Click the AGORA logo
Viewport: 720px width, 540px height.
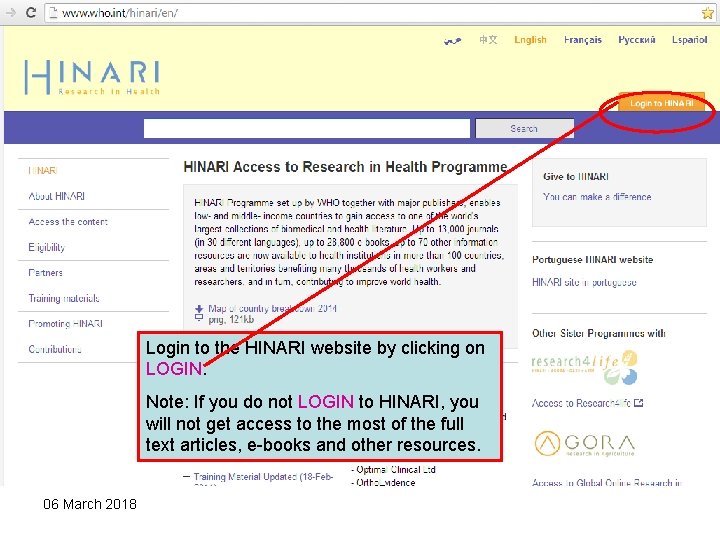point(585,444)
